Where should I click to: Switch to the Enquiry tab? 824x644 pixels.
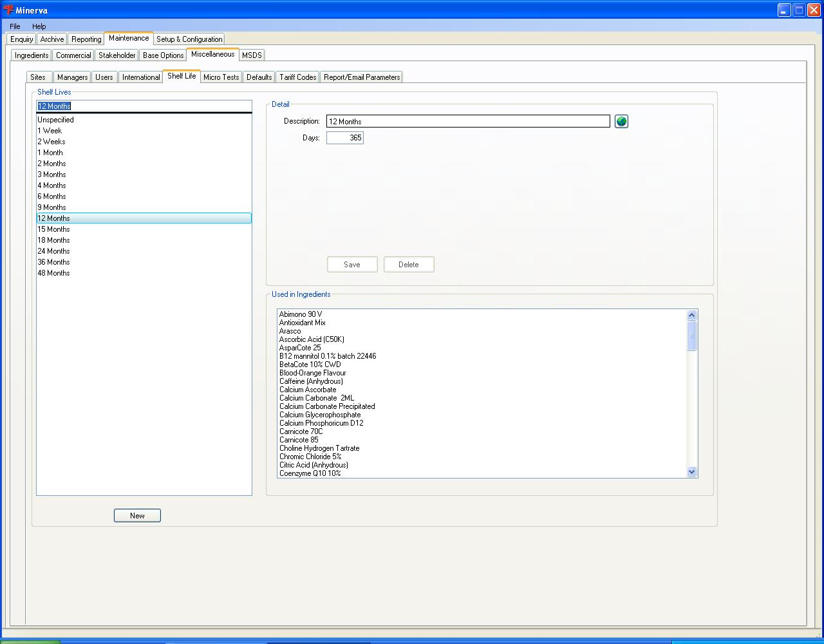pyautogui.click(x=22, y=39)
